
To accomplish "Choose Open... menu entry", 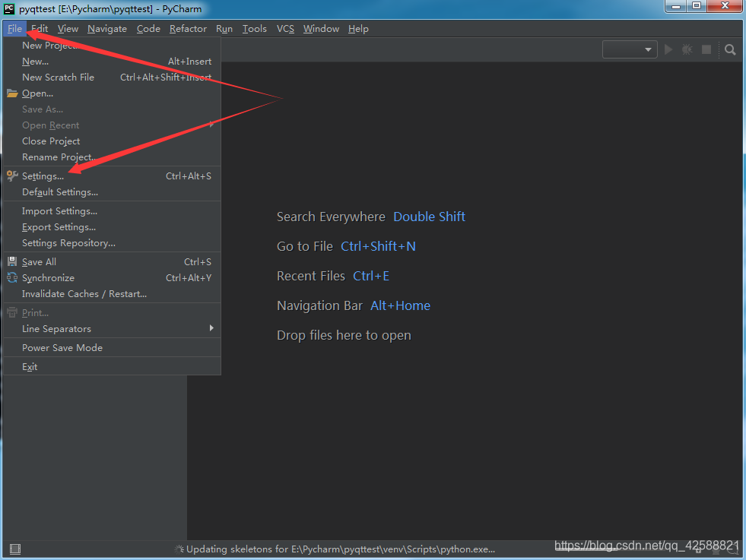I will point(113,93).
